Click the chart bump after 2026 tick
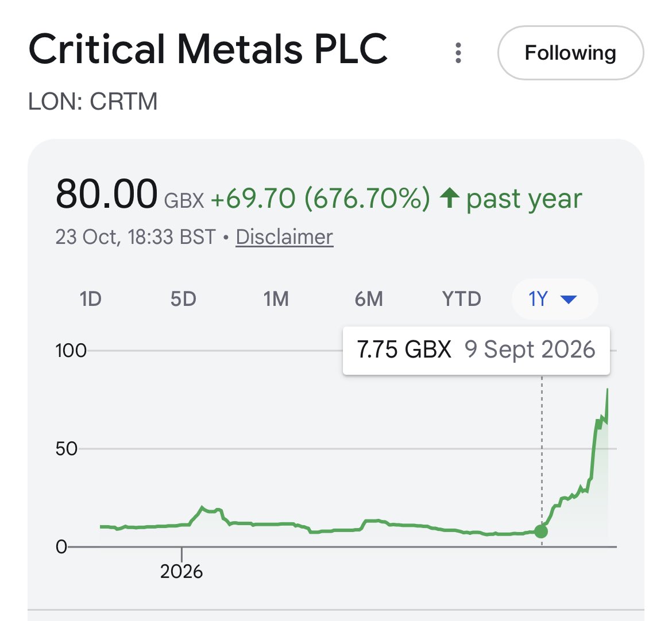This screenshot has width=672, height=621. (202, 509)
